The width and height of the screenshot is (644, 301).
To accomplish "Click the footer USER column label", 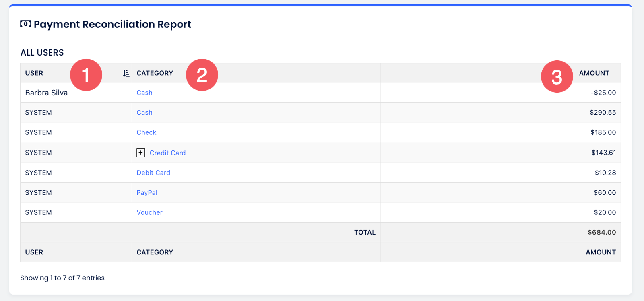I will [x=34, y=252].
